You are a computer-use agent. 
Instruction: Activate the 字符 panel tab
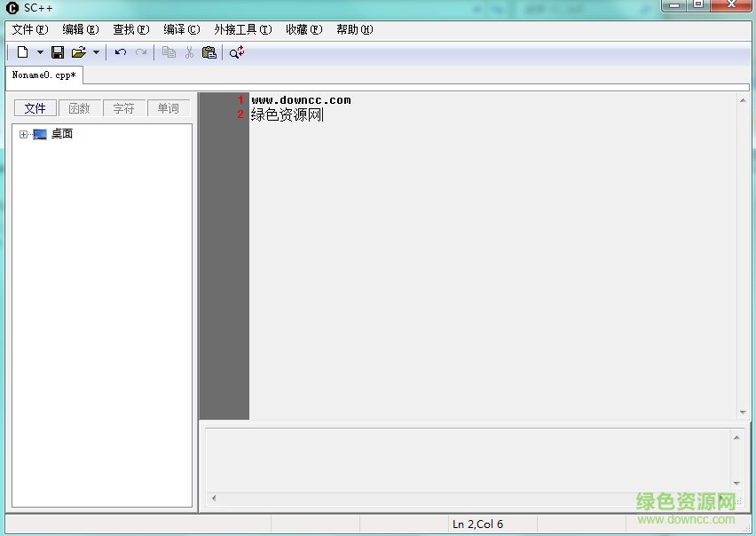tap(123, 107)
